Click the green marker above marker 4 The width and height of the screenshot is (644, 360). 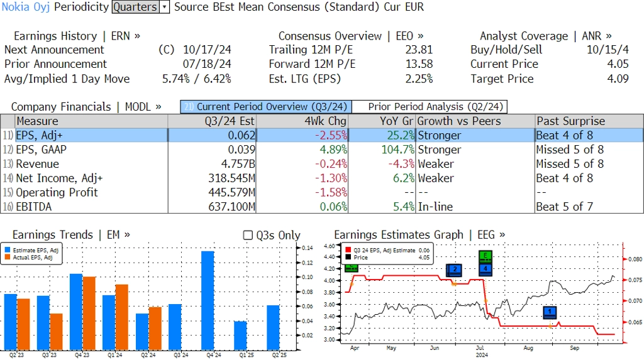coord(486,256)
